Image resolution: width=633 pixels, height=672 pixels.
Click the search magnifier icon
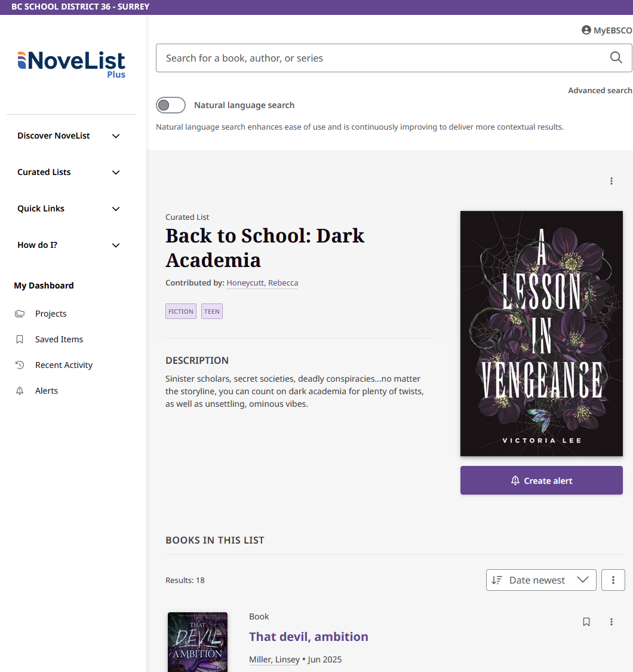click(x=616, y=57)
